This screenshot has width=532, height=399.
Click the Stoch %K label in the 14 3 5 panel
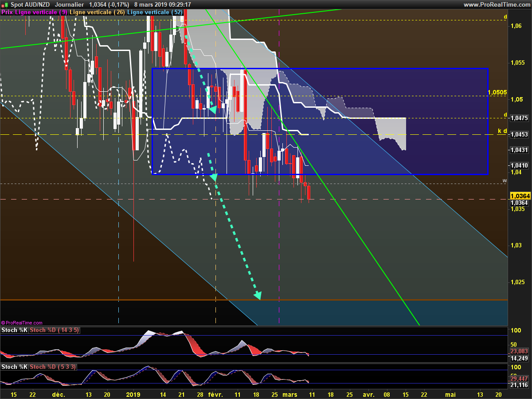pyautogui.click(x=14, y=330)
